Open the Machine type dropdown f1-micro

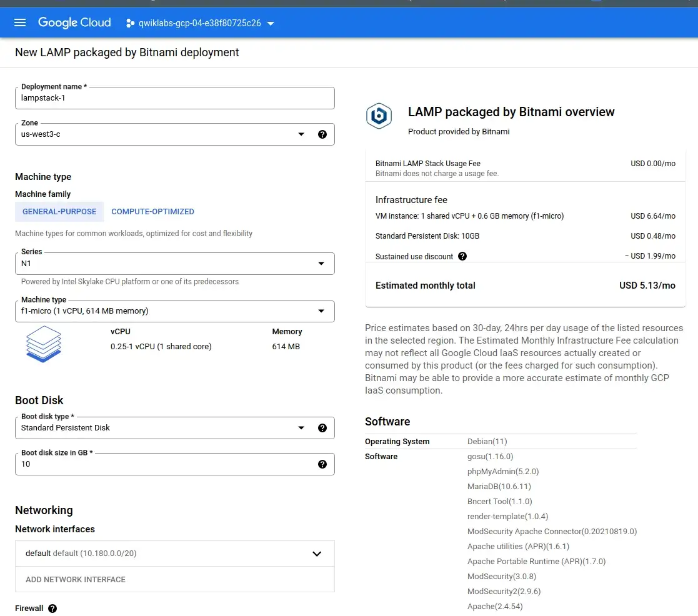pos(175,311)
